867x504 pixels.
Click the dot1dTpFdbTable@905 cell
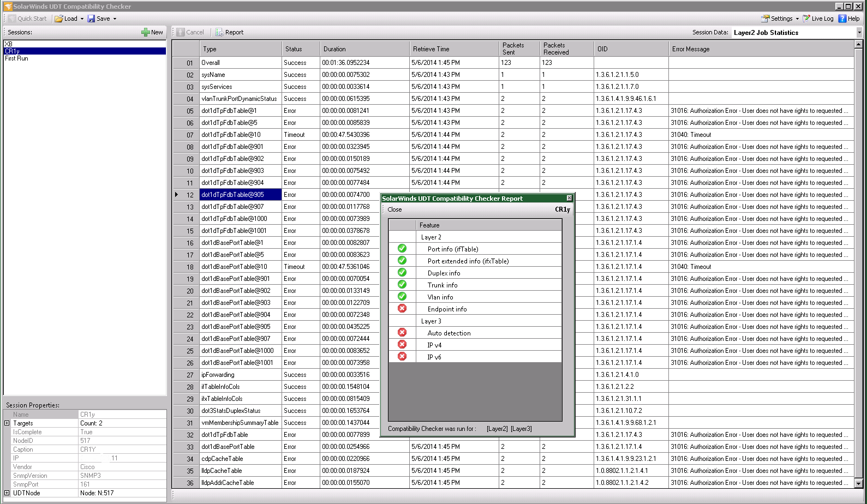tap(241, 195)
